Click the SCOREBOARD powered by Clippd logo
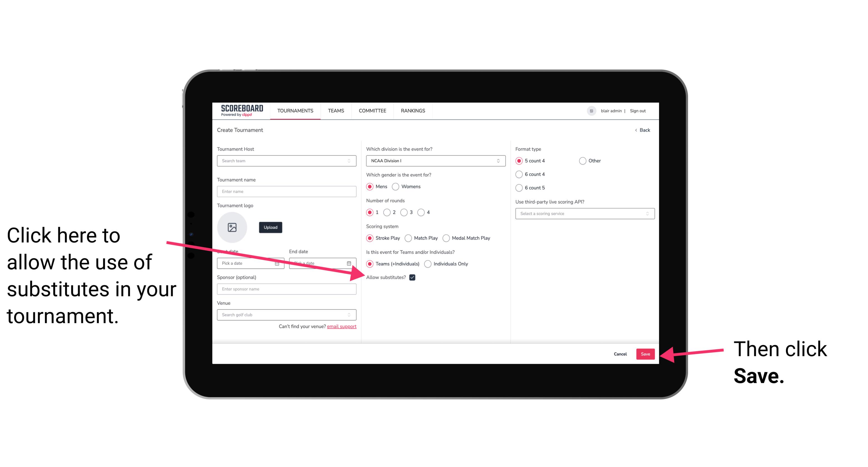 [x=238, y=112]
